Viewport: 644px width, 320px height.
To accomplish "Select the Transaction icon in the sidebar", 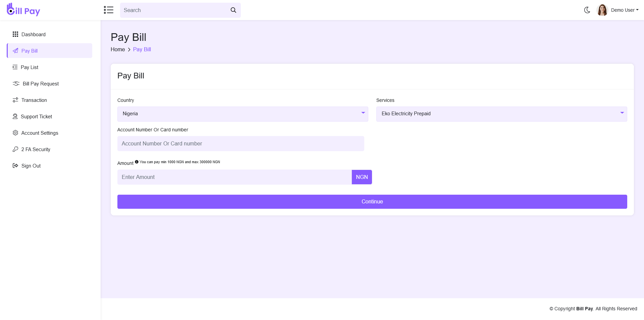I will (x=15, y=100).
